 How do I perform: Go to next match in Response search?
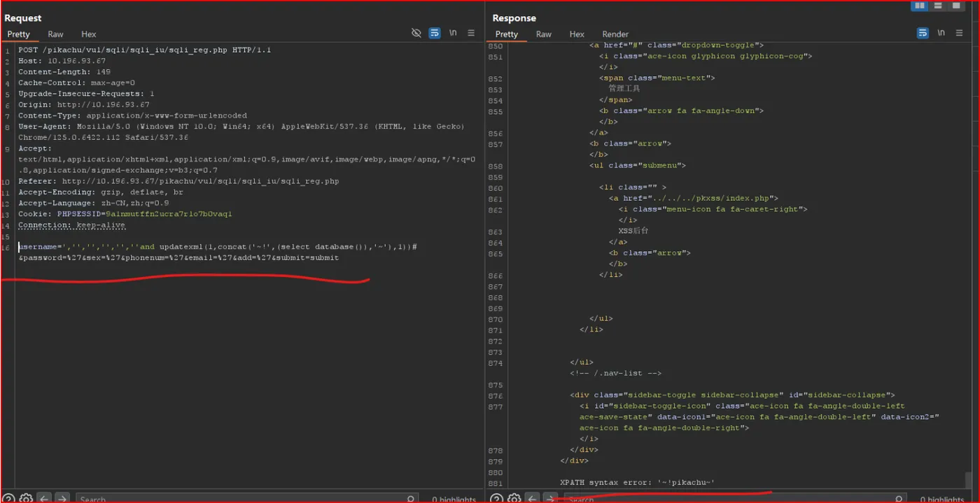point(549,499)
